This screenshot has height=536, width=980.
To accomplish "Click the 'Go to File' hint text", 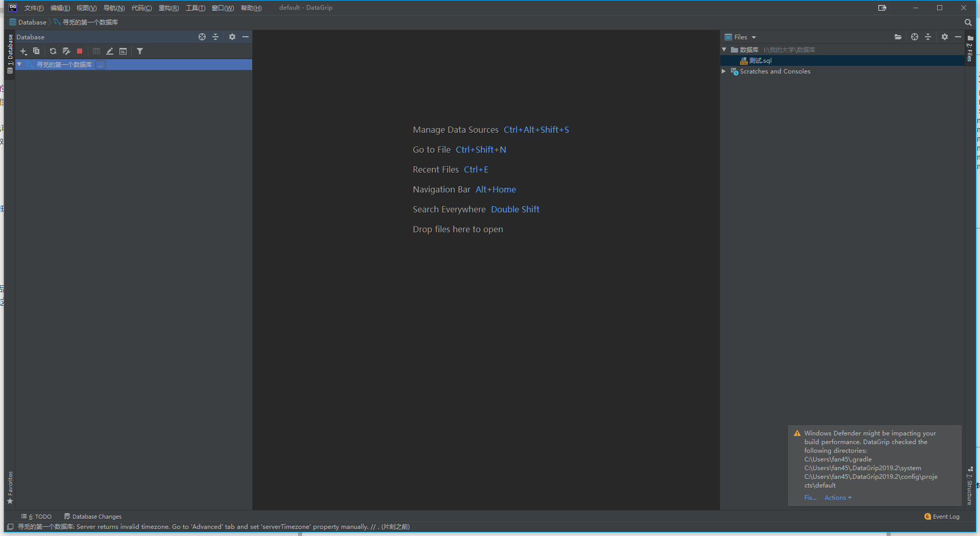I will click(x=431, y=150).
